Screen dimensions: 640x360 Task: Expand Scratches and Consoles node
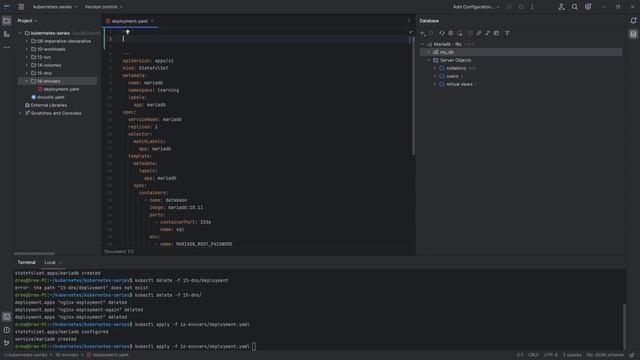20,113
